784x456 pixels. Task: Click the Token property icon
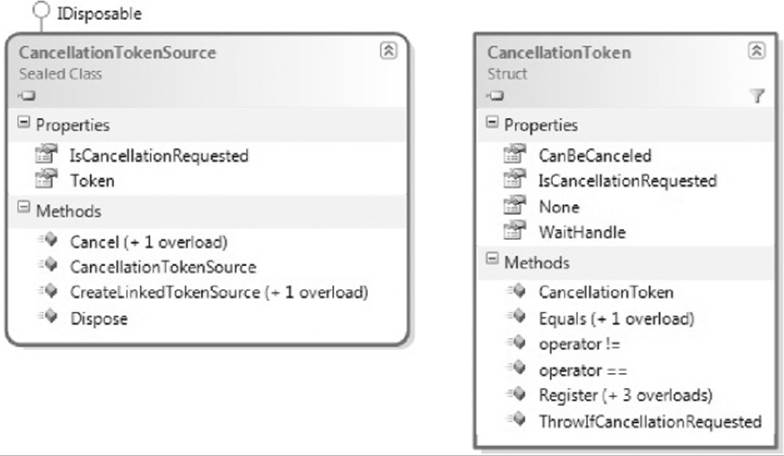(46, 179)
